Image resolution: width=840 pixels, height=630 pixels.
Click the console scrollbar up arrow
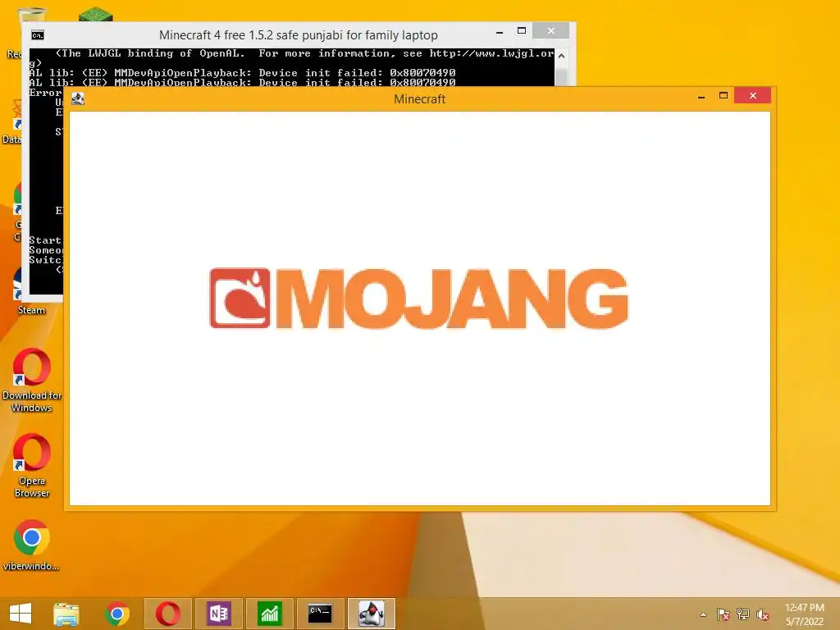[561, 55]
